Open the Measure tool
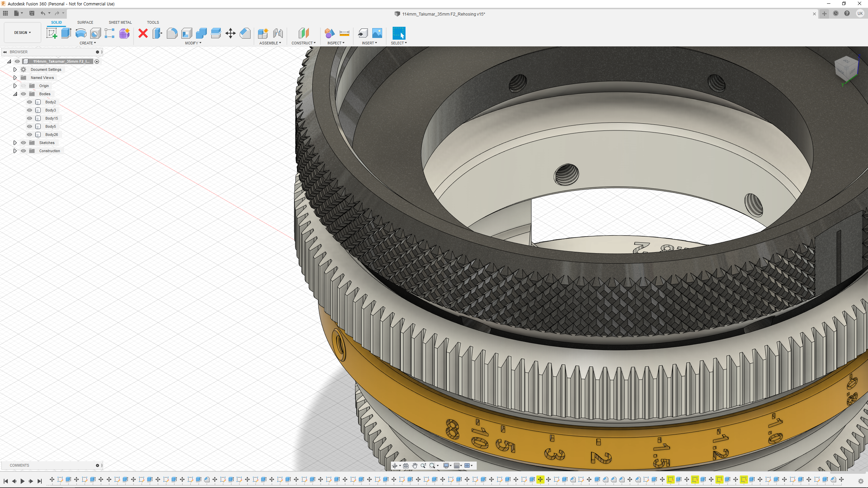 click(x=344, y=33)
